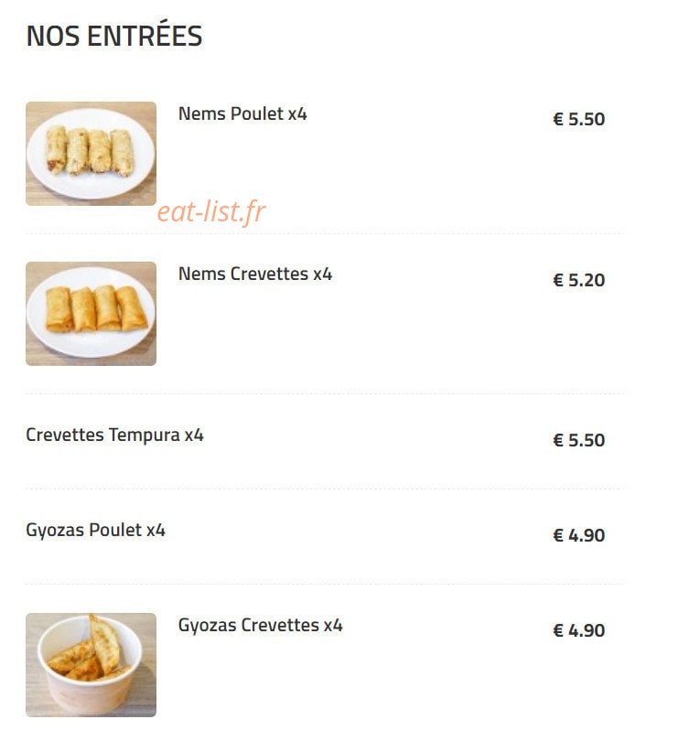The width and height of the screenshot is (700, 741).
Task: Click the eat-list.fr watermark link
Action: click(x=211, y=211)
